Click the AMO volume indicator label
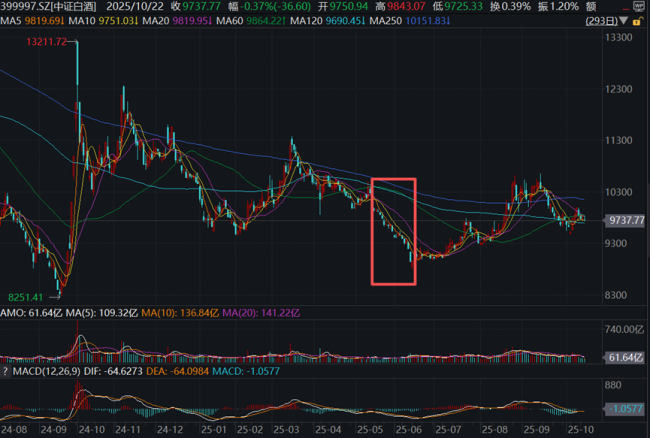This screenshot has height=438, width=650. tap(12, 314)
